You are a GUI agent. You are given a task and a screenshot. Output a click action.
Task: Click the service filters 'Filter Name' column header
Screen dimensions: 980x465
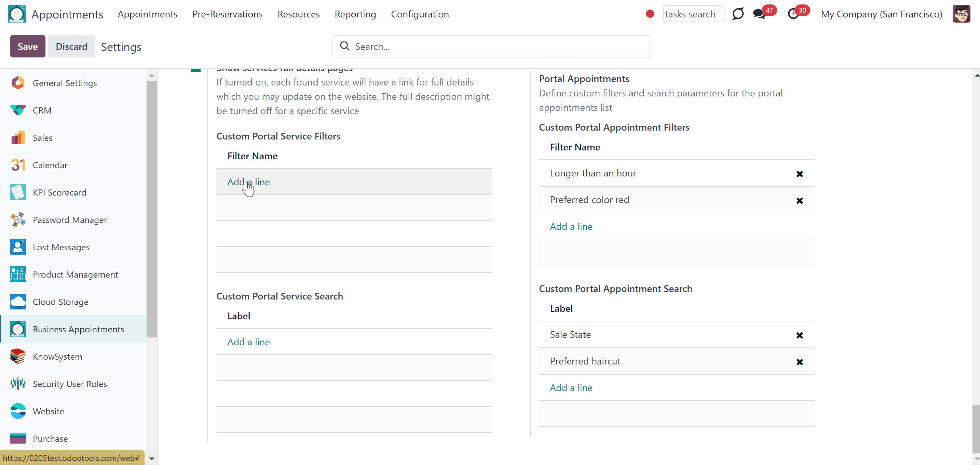252,156
